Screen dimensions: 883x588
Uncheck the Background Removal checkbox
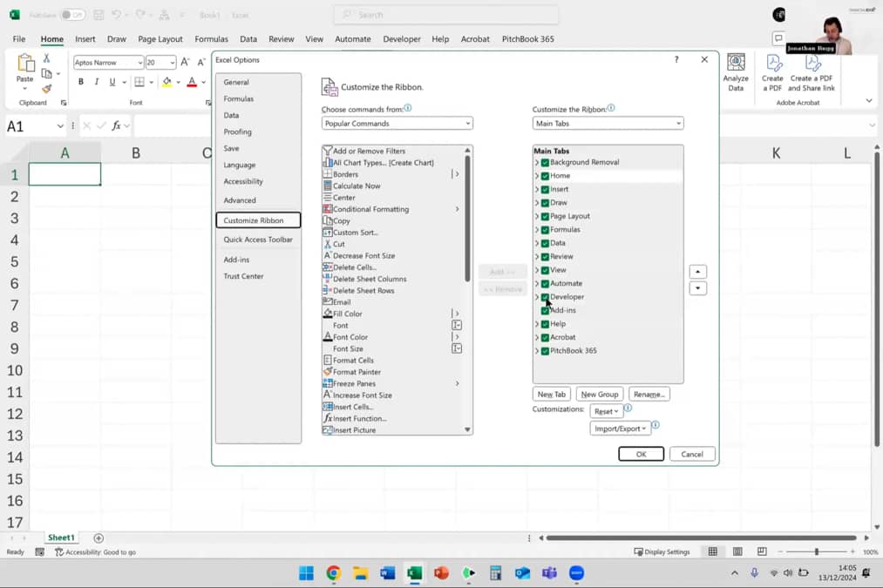[545, 163]
